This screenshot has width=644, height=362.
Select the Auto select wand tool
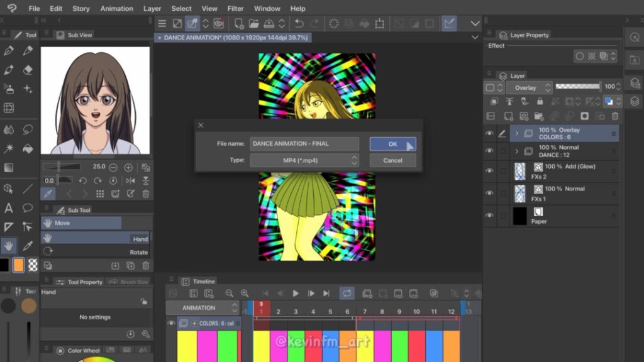9,148
